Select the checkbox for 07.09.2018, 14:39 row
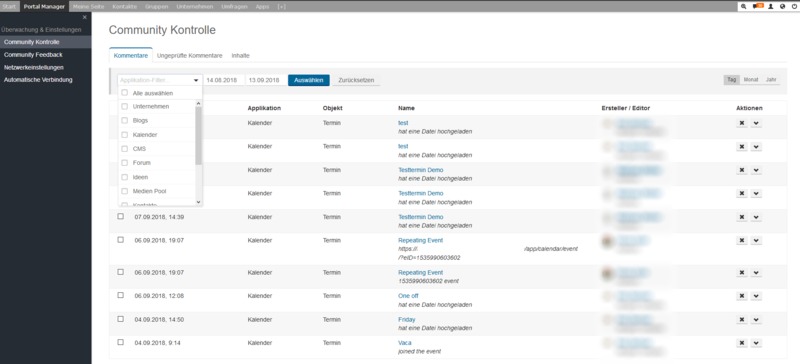Viewport: 800px width, 364px height. tap(120, 216)
